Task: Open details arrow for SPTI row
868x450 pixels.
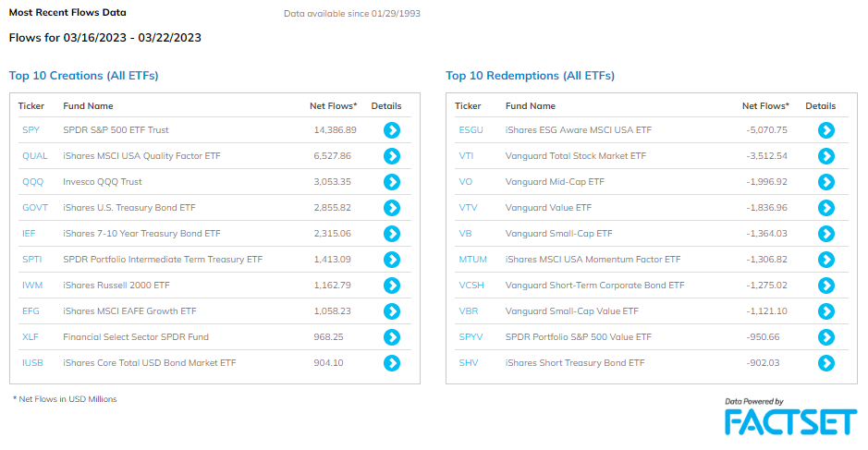Action: tap(392, 260)
